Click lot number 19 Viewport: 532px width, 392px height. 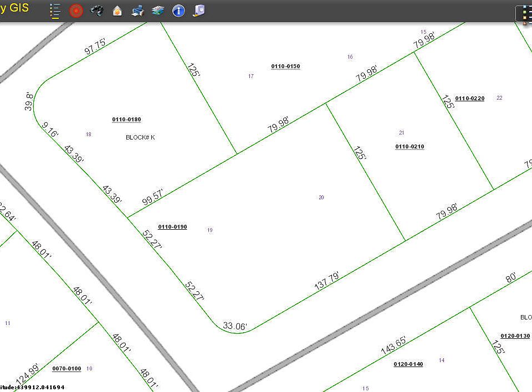pyautogui.click(x=210, y=230)
